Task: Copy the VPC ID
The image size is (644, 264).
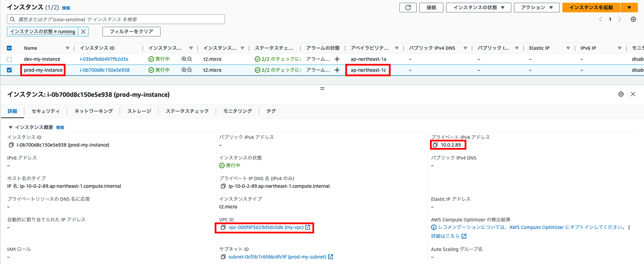Action: [x=223, y=227]
